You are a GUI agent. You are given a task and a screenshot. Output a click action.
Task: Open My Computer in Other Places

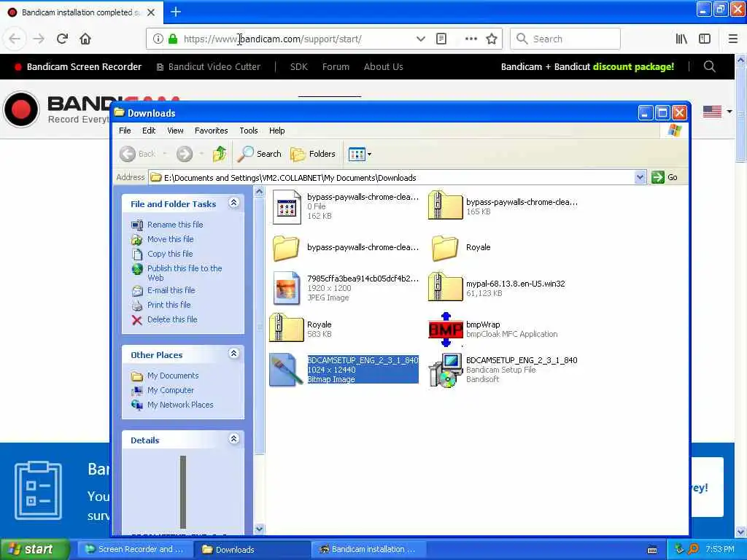click(x=170, y=390)
